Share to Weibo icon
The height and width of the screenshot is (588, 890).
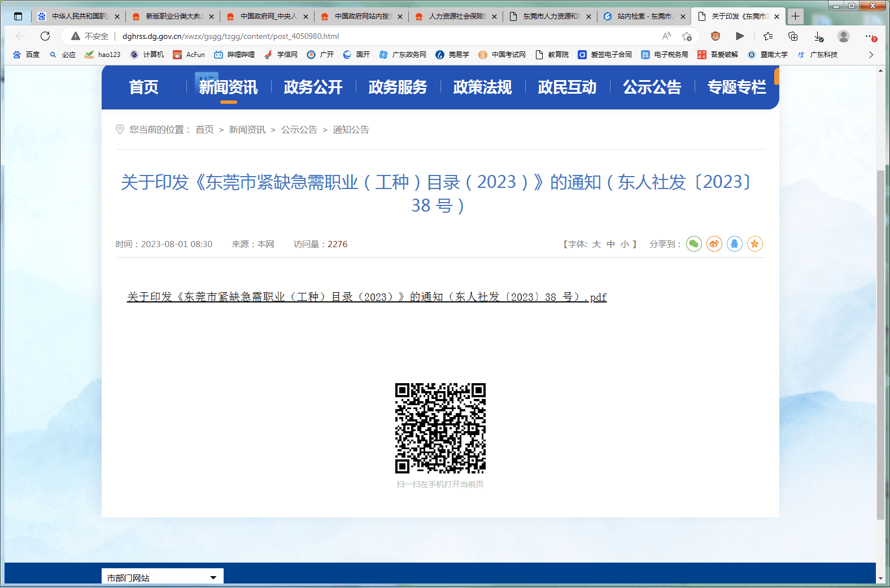(714, 244)
